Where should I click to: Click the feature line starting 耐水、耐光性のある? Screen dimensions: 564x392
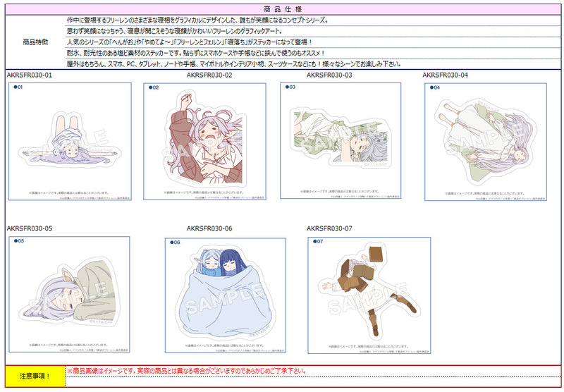196,53
